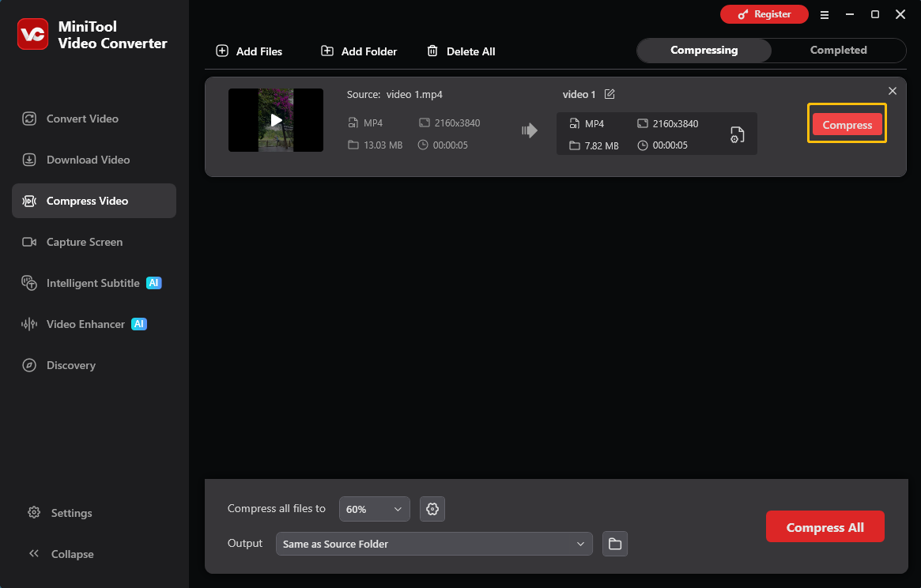Click the output duration 00:00:05

670,145
